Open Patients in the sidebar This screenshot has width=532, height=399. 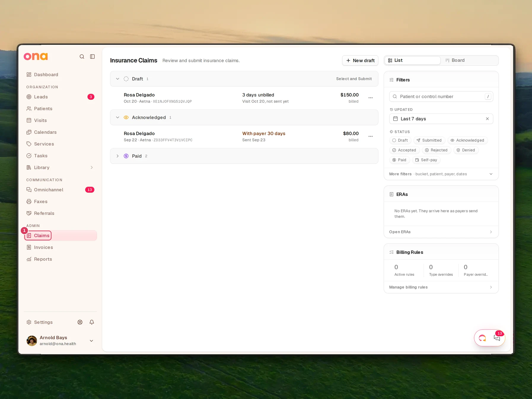[x=60, y=109]
